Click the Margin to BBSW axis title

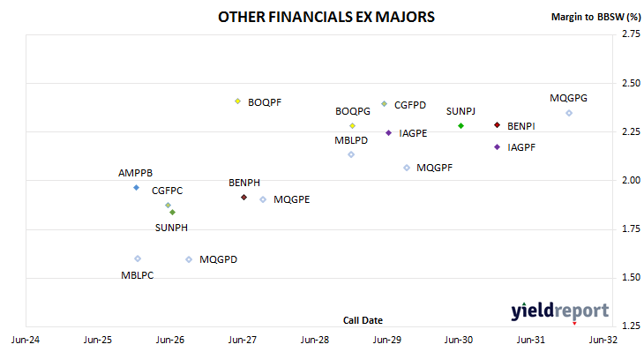(595, 17)
